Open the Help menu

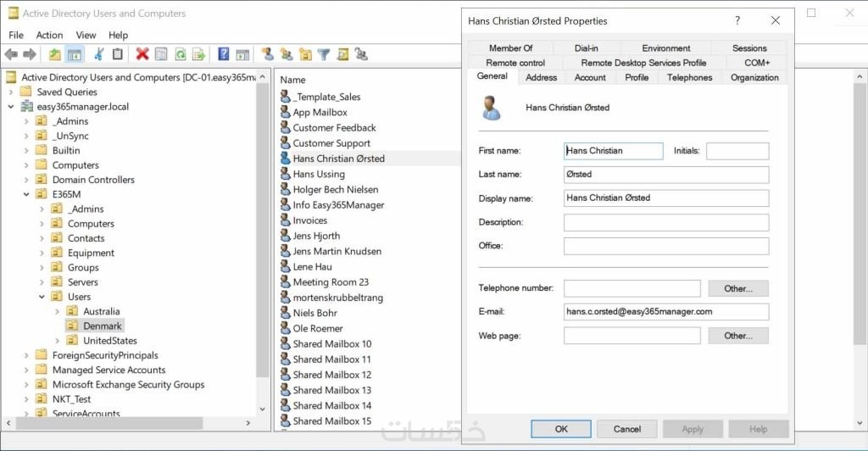[x=118, y=35]
